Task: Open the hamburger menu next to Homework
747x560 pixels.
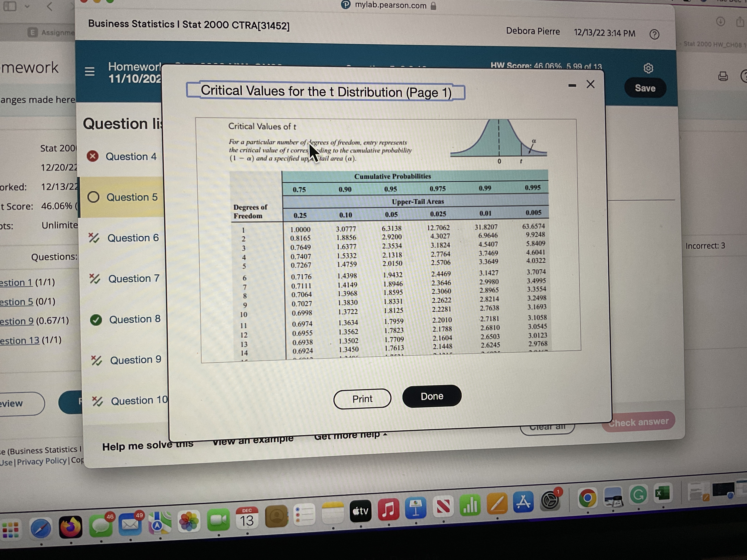Action: tap(89, 71)
